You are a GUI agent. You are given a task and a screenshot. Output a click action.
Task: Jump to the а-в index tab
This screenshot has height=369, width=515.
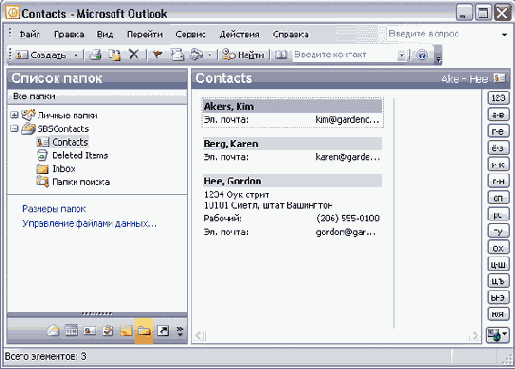pos(498,115)
